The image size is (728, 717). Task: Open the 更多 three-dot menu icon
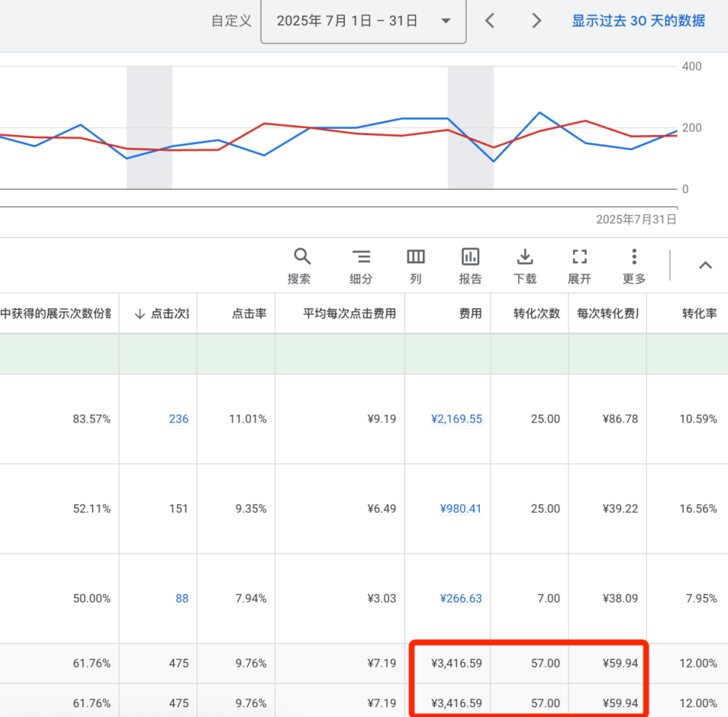pyautogui.click(x=633, y=257)
